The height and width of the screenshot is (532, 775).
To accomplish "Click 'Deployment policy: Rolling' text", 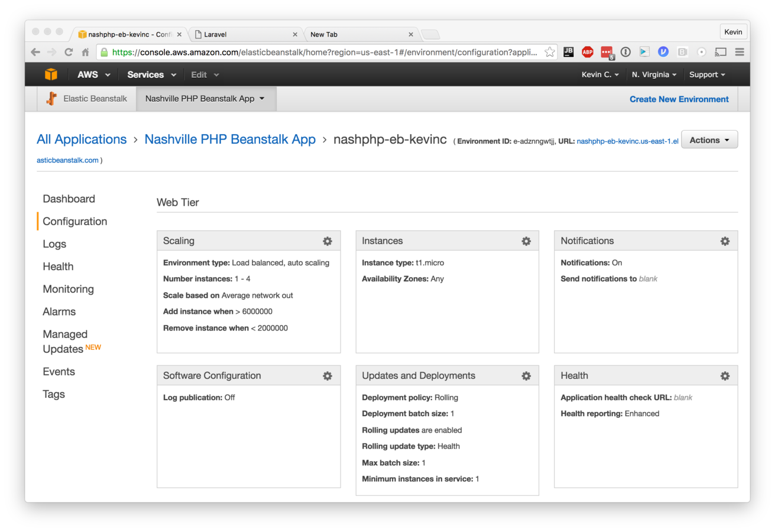I will click(410, 397).
